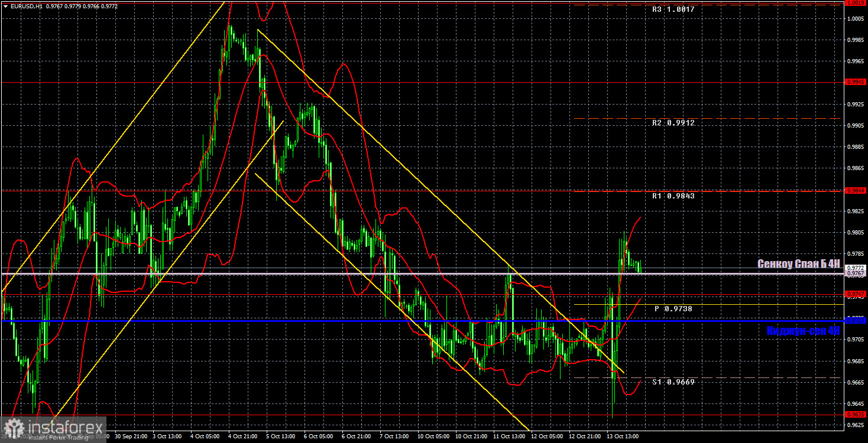
Task: Click the 0.9825 price scale value
Action: pos(856,211)
